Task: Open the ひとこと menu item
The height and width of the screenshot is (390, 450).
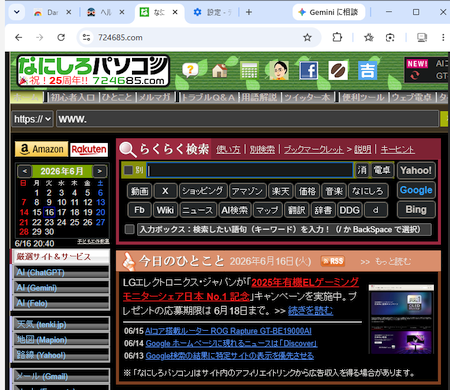Action: [117, 97]
